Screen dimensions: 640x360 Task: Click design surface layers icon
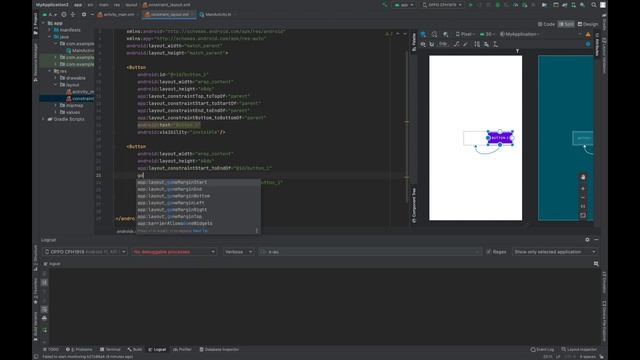pyautogui.click(x=423, y=34)
